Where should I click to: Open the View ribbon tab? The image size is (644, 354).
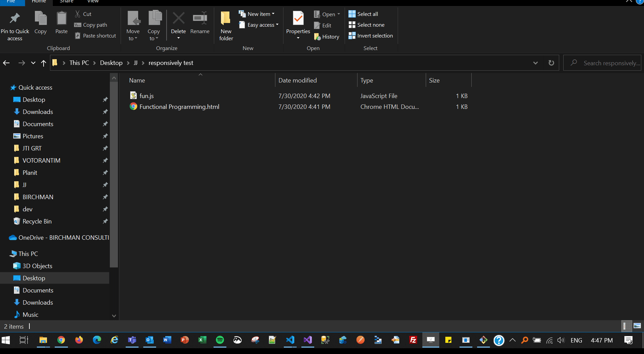coord(93,2)
